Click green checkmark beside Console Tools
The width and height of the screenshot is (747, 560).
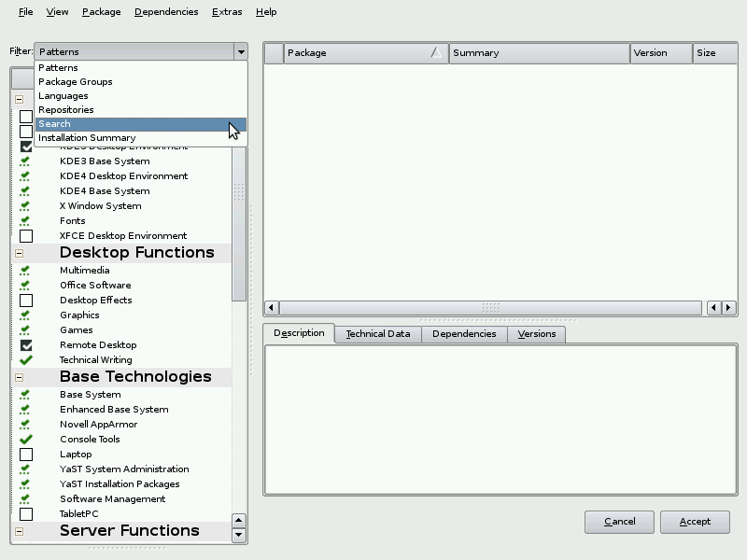tap(26, 440)
